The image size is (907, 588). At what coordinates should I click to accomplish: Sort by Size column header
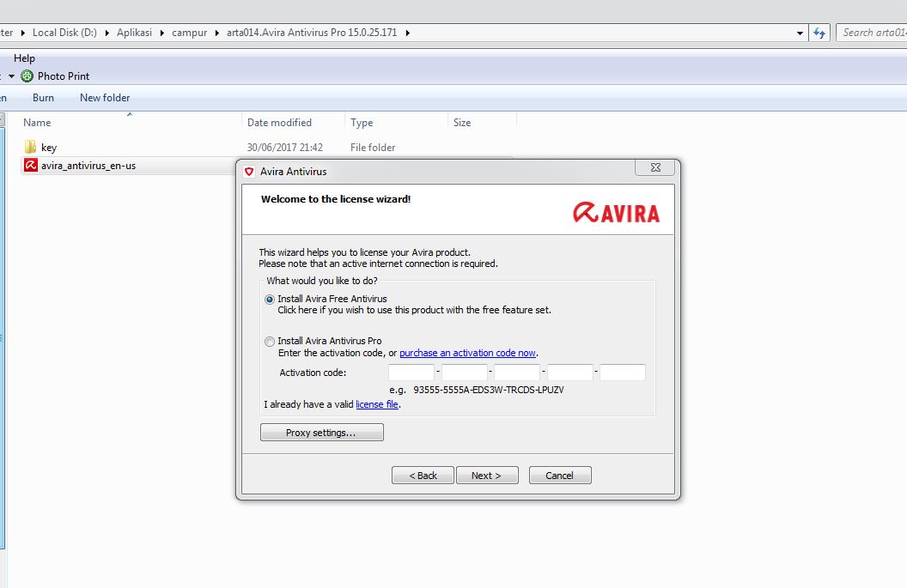point(462,123)
